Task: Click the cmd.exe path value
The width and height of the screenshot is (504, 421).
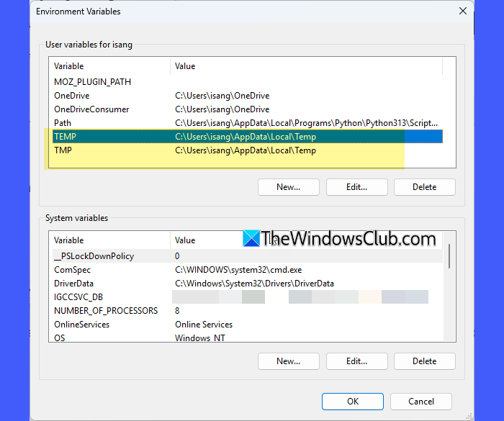Action: [238, 270]
